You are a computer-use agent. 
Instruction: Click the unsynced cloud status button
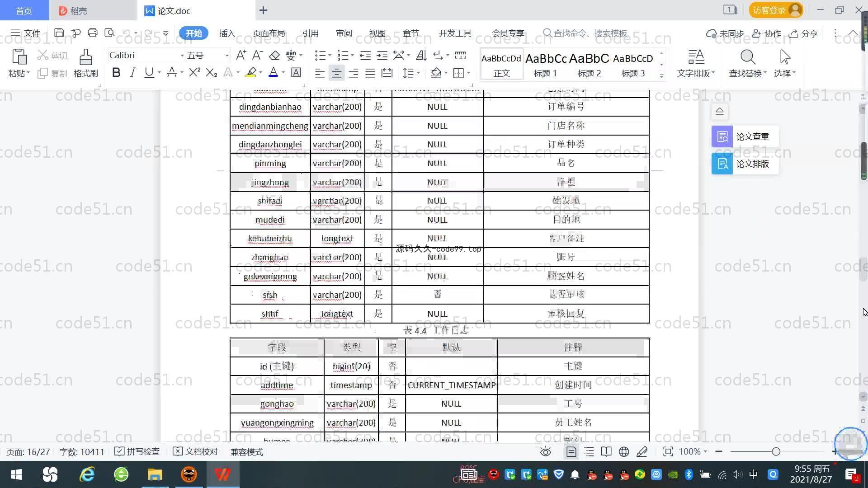pyautogui.click(x=725, y=33)
